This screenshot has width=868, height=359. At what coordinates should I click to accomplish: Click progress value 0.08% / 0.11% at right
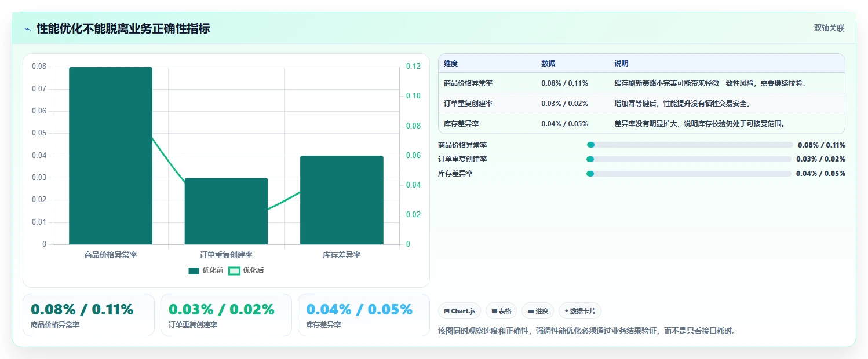822,145
